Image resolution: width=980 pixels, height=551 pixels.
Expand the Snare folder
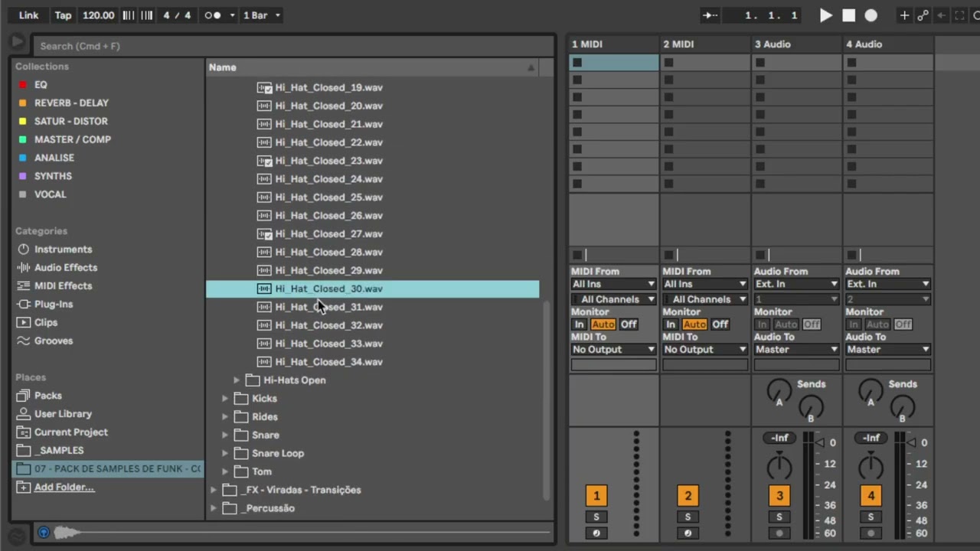click(225, 435)
